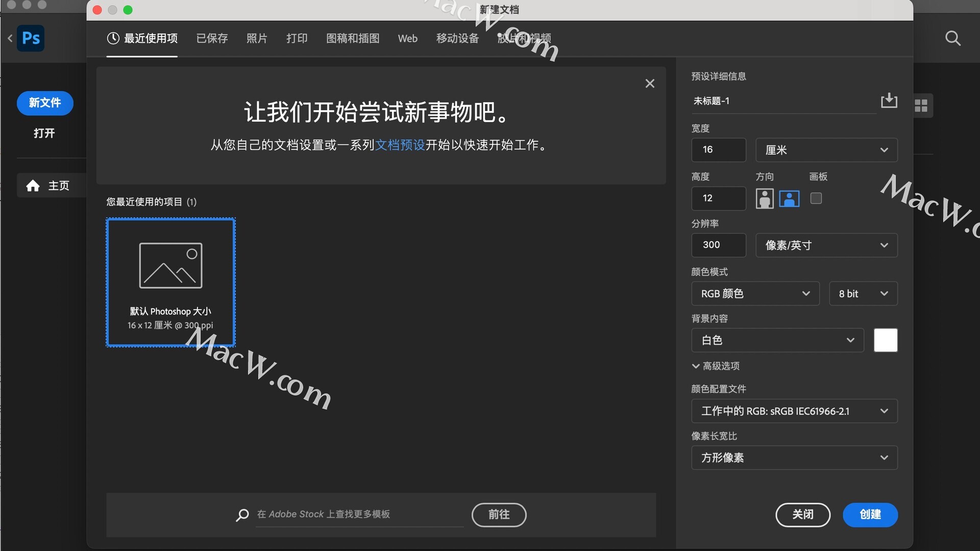Select the 默认 Photoshop 大小 preset thumbnail
This screenshot has height=551, width=980.
(170, 282)
